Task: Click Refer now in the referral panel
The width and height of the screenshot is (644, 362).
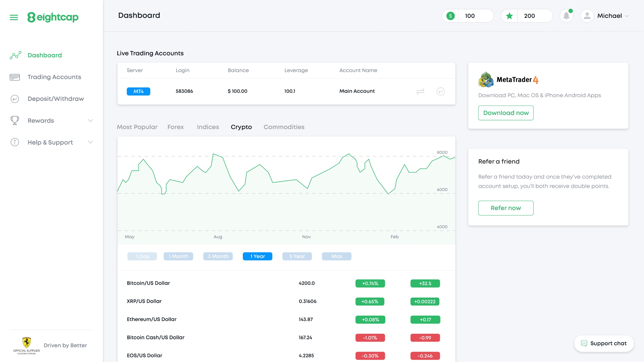Action: click(x=505, y=208)
